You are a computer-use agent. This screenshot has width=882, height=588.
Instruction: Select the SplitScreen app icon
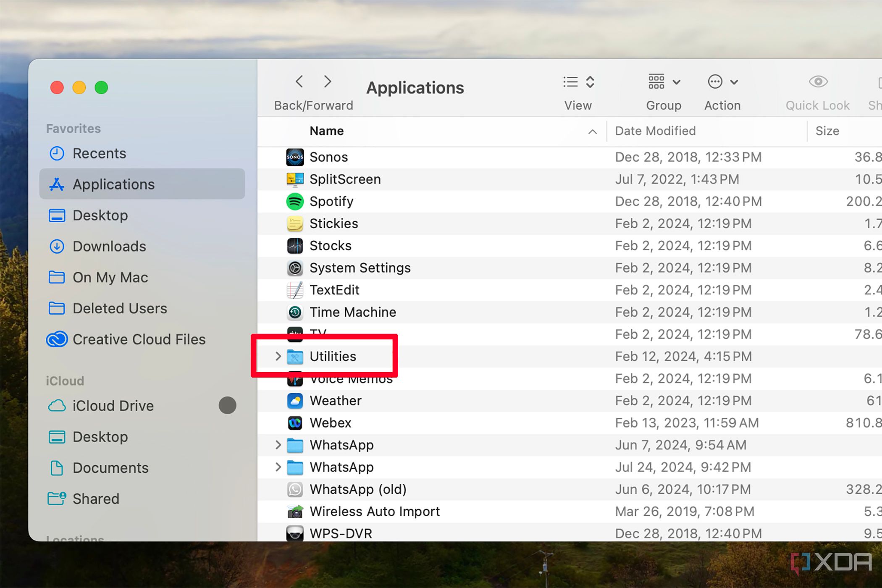pyautogui.click(x=295, y=179)
